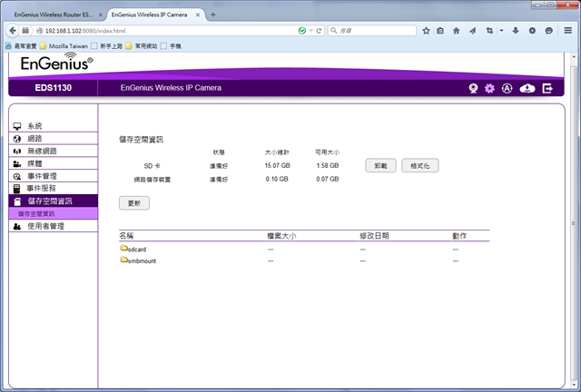
Task: Click the live view camera icon
Action: [x=473, y=88]
